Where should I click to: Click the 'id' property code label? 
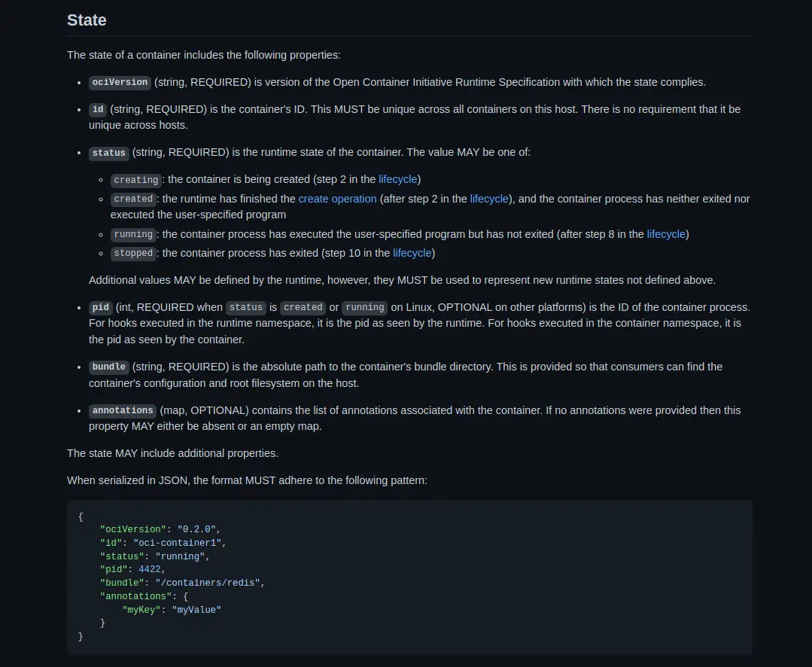pyautogui.click(x=98, y=109)
